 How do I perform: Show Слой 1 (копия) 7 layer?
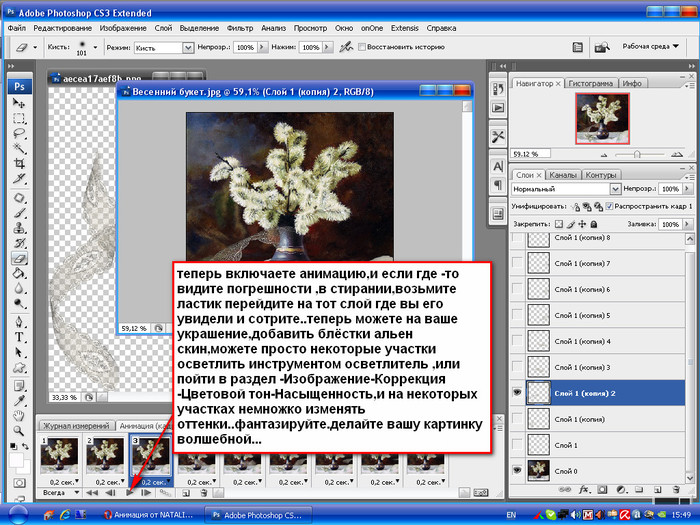517,263
